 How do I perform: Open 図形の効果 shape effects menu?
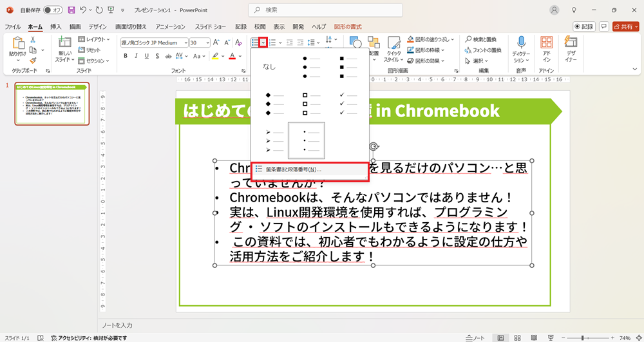pyautogui.click(x=427, y=61)
